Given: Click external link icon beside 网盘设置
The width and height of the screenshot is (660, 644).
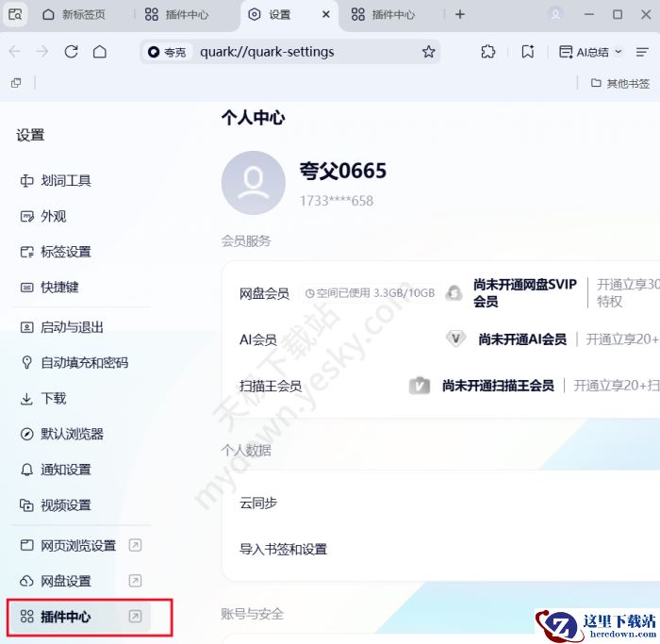Looking at the screenshot, I should click(x=135, y=581).
